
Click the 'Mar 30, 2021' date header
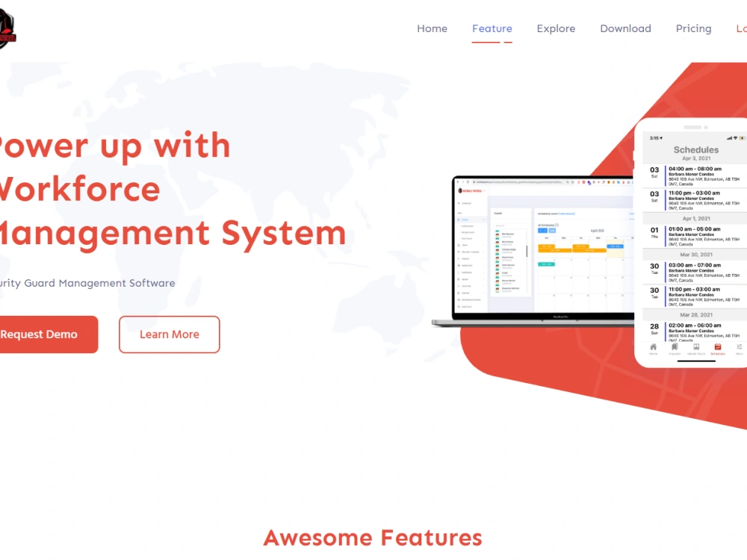[696, 255]
